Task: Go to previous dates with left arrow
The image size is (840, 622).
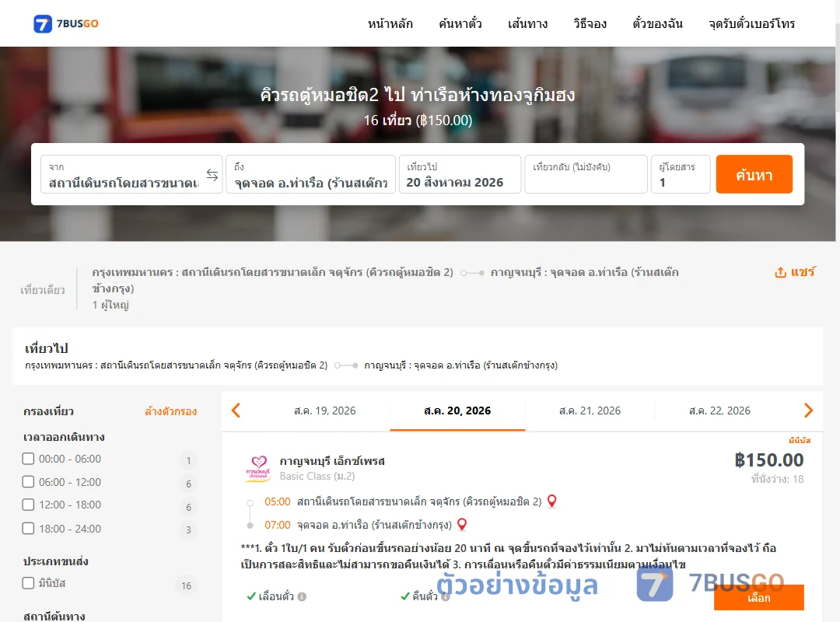Action: click(236, 411)
